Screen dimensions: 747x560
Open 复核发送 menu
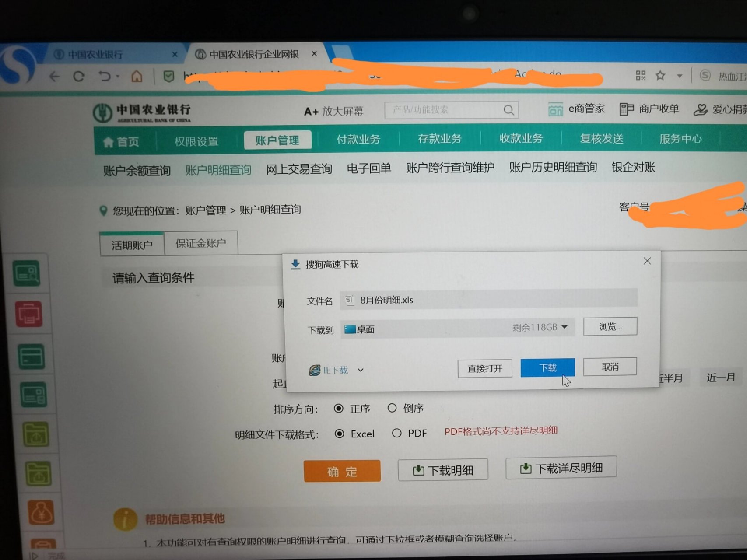coord(602,138)
